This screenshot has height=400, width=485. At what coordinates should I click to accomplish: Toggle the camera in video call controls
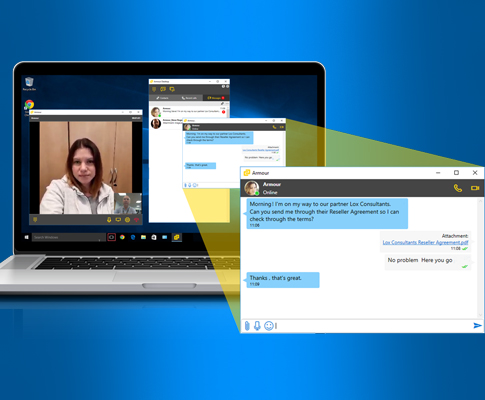coord(118,220)
